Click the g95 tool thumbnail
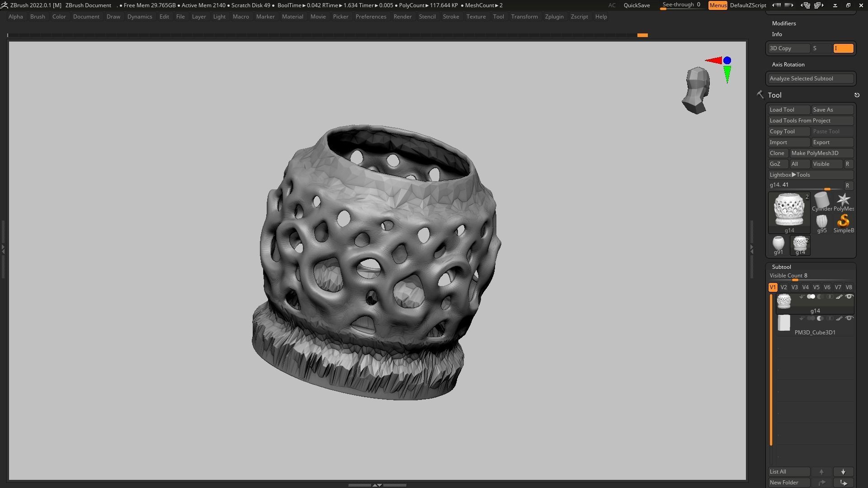 (821, 222)
